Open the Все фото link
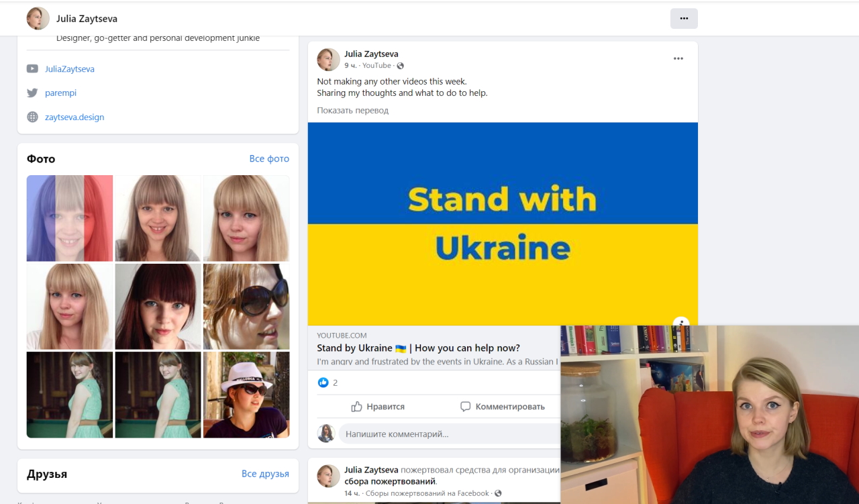 pyautogui.click(x=269, y=158)
